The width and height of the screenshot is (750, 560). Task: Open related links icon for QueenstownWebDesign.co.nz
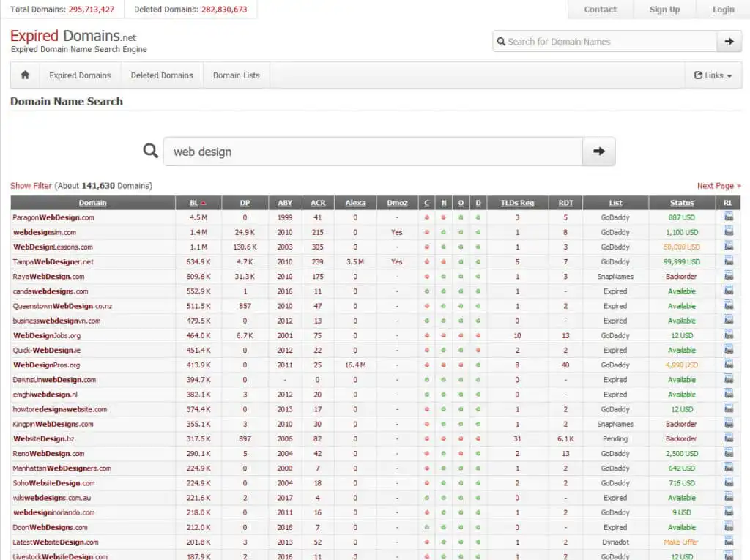728,305
